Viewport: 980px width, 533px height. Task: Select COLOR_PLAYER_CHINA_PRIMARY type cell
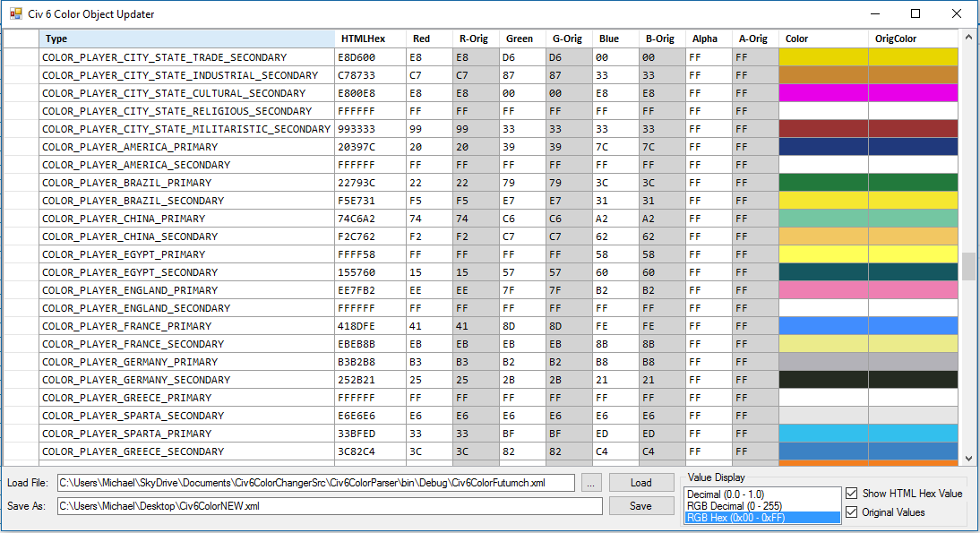[186, 219]
